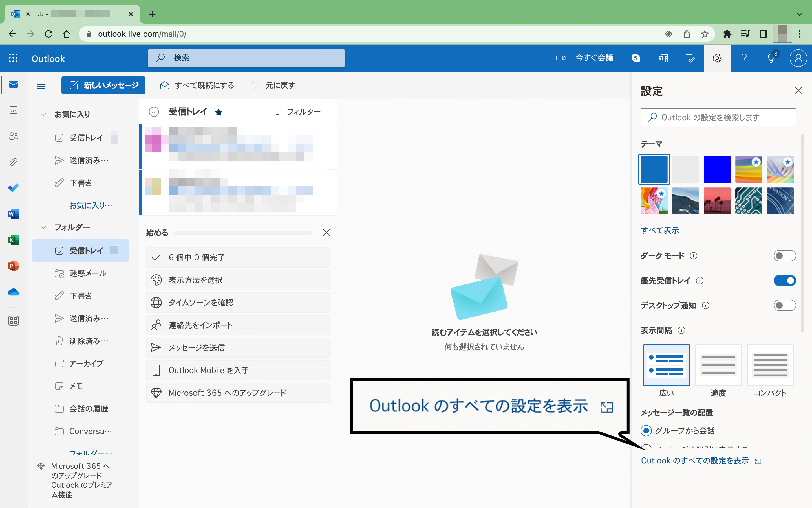812x508 pixels.
Task: Select the circuit board theme thumbnail
Action: pyautogui.click(x=749, y=201)
